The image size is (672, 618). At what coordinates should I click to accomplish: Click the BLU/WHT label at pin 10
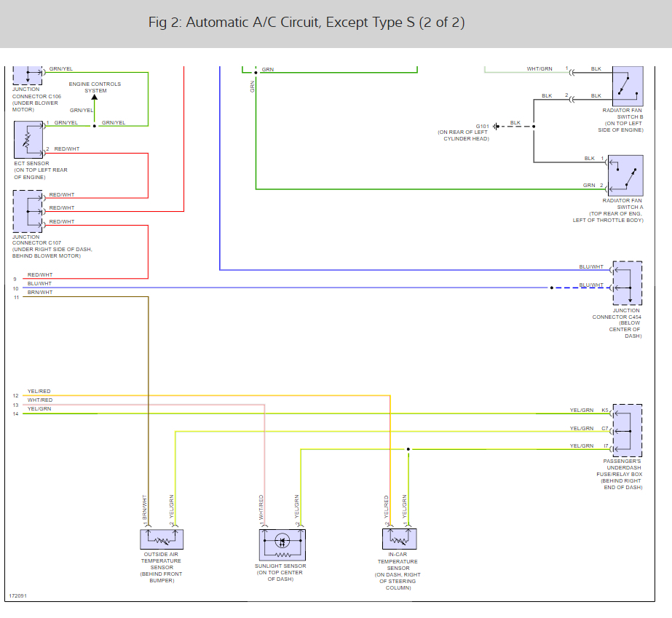click(39, 283)
